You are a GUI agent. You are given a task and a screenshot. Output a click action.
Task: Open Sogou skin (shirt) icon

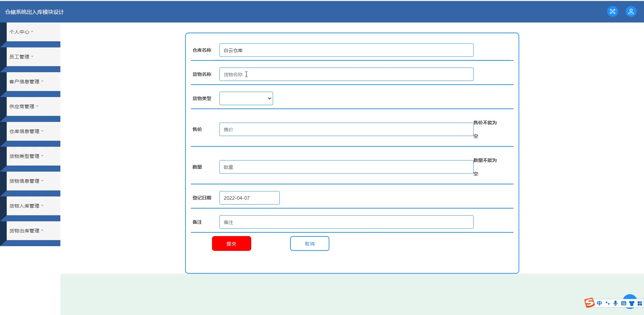pos(632,303)
